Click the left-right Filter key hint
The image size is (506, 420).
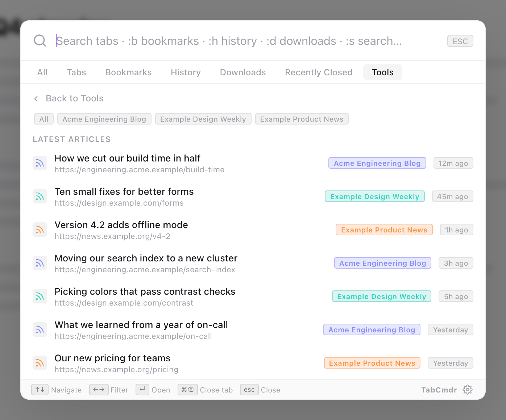point(99,390)
